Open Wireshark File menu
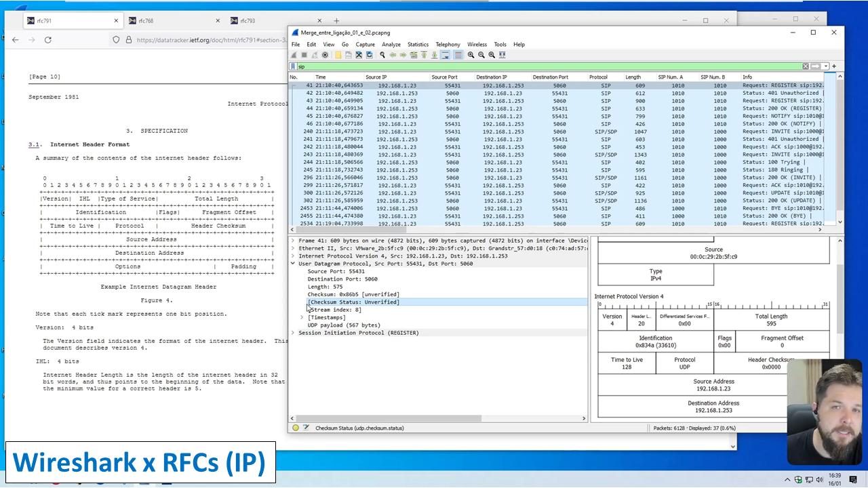Image resolution: width=868 pixels, height=488 pixels. [x=296, y=44]
